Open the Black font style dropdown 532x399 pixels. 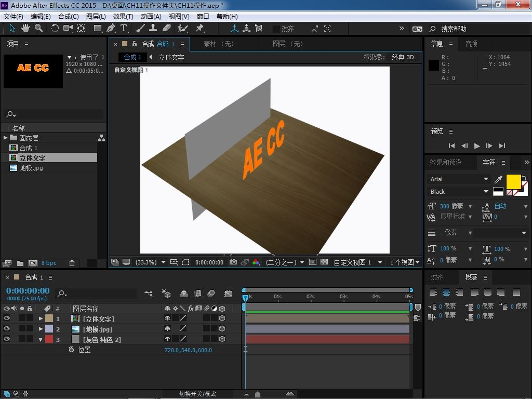459,192
